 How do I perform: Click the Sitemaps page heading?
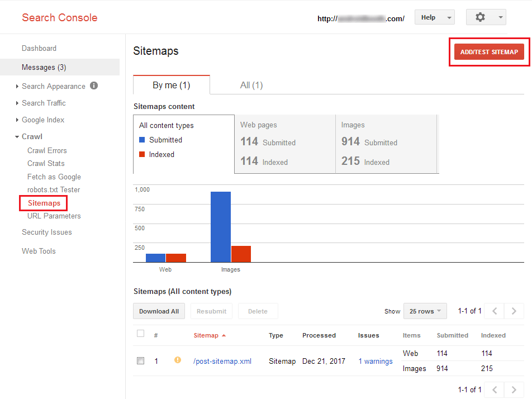pyautogui.click(x=156, y=51)
